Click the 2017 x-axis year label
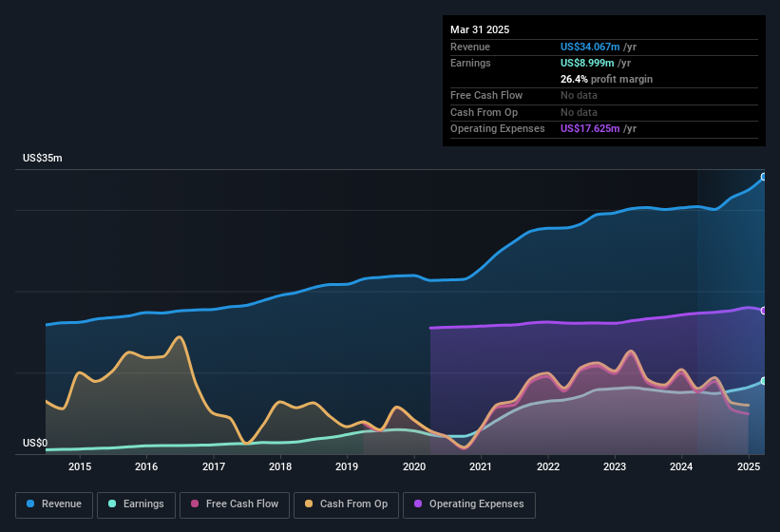780x532 pixels. coord(214,466)
